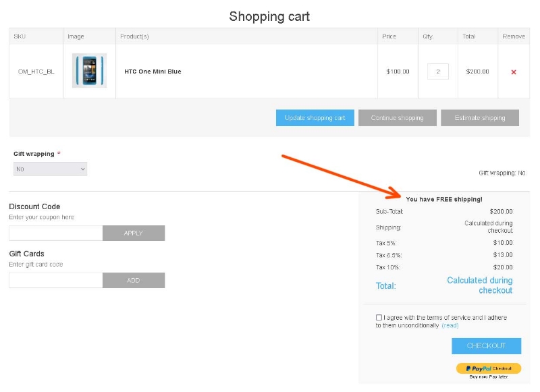Click the SKU column header
Screen dimensions: 540x392
[20, 36]
